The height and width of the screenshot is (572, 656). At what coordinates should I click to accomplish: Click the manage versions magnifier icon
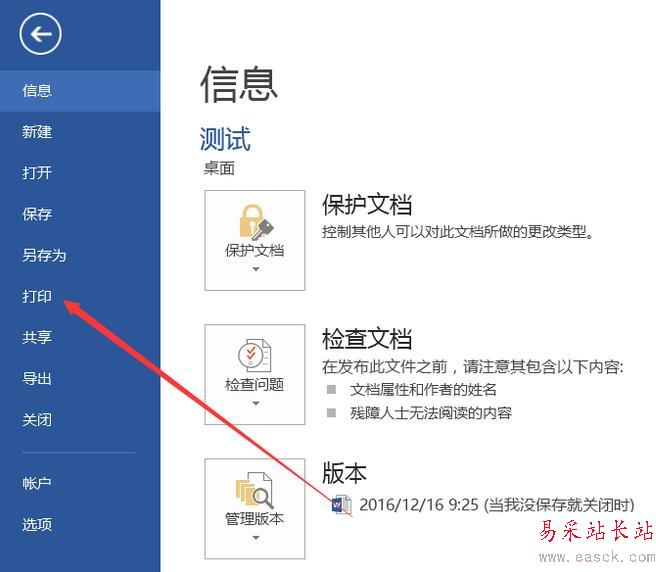point(254,490)
